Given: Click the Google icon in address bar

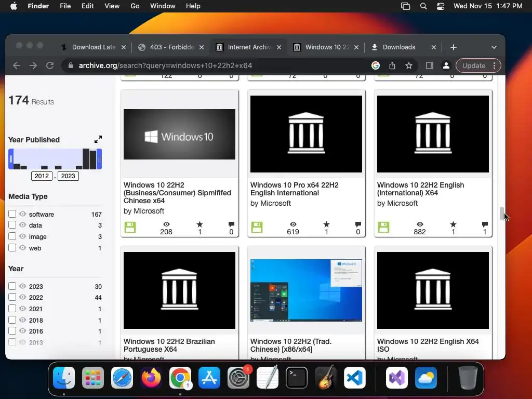Looking at the screenshot, I should point(376,65).
